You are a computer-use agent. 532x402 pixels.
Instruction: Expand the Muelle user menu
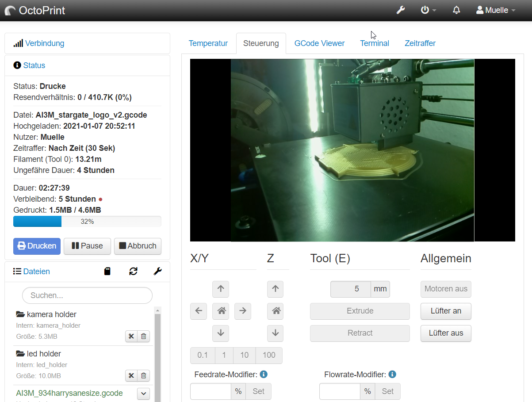click(496, 10)
